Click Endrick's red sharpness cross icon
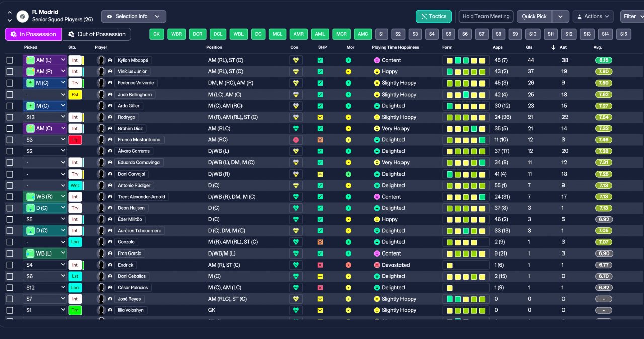The image size is (644, 339). (x=320, y=265)
